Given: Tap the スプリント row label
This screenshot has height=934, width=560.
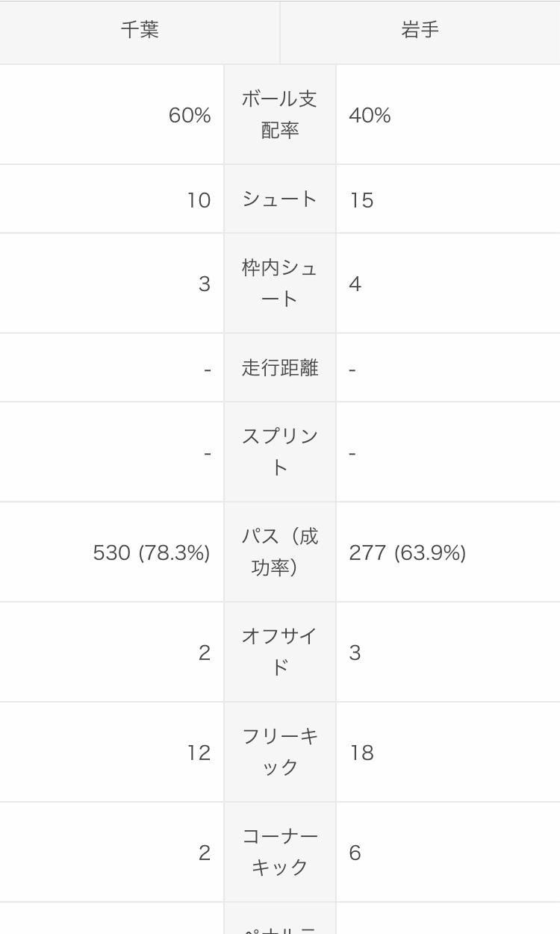Looking at the screenshot, I should 279,452.
